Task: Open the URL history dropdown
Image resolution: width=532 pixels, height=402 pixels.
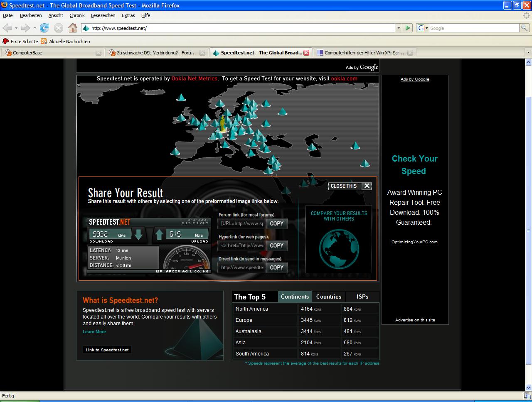Action: (399, 28)
